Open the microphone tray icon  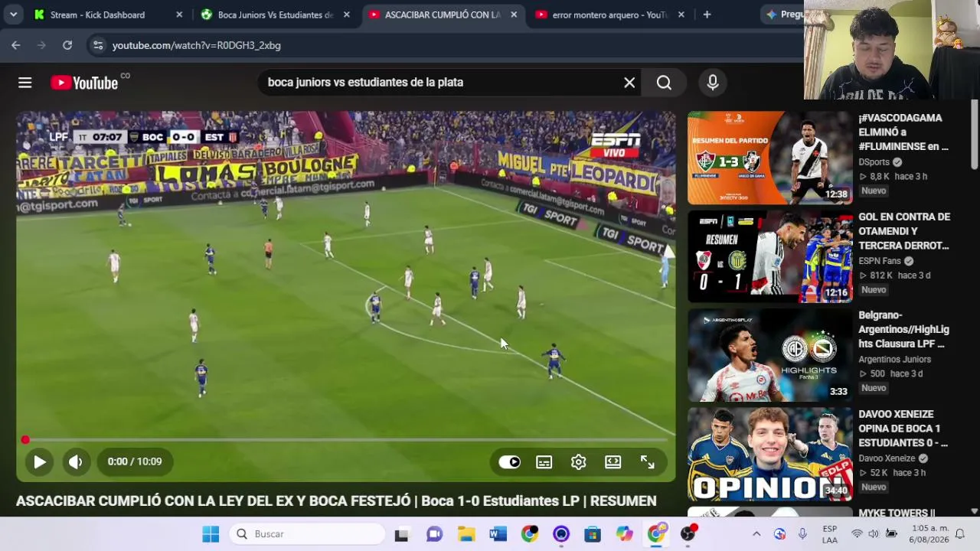[802, 534]
